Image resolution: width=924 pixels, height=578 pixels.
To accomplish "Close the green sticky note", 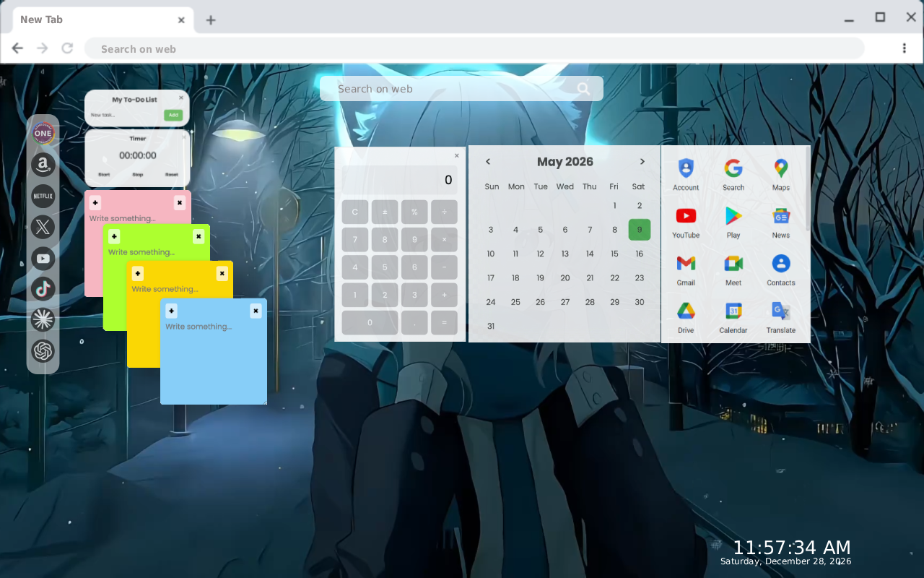I will (x=199, y=237).
